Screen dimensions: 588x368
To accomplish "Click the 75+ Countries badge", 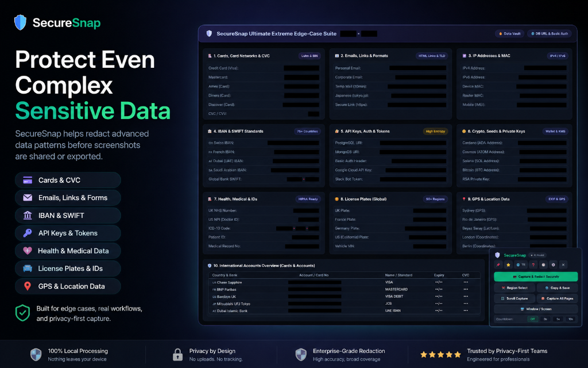I will point(307,132).
